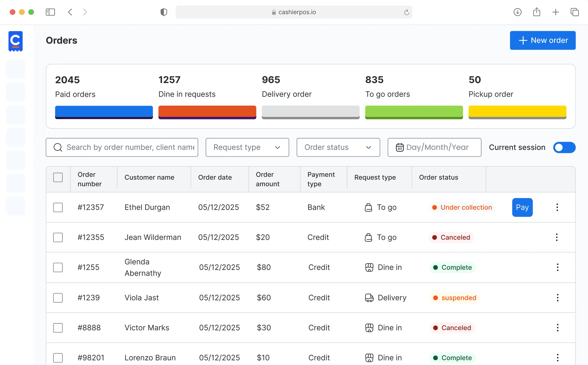Select the checkbox for order #12357
Viewport: 588px width, 365px height.
[58, 207]
